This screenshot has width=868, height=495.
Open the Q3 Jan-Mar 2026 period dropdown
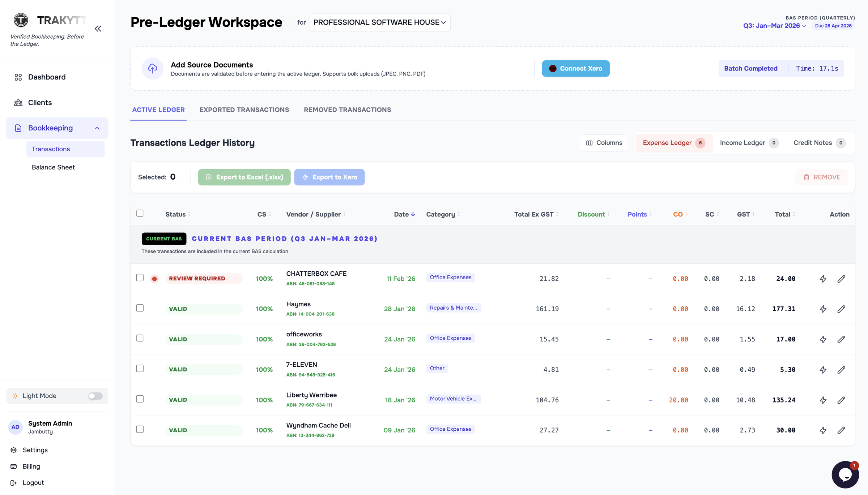pyautogui.click(x=774, y=26)
